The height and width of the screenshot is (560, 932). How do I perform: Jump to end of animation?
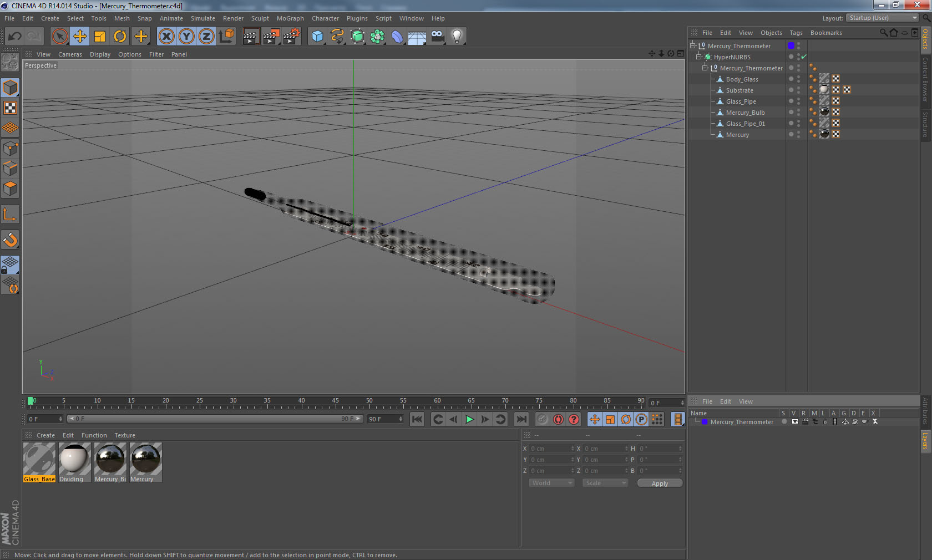click(x=521, y=419)
